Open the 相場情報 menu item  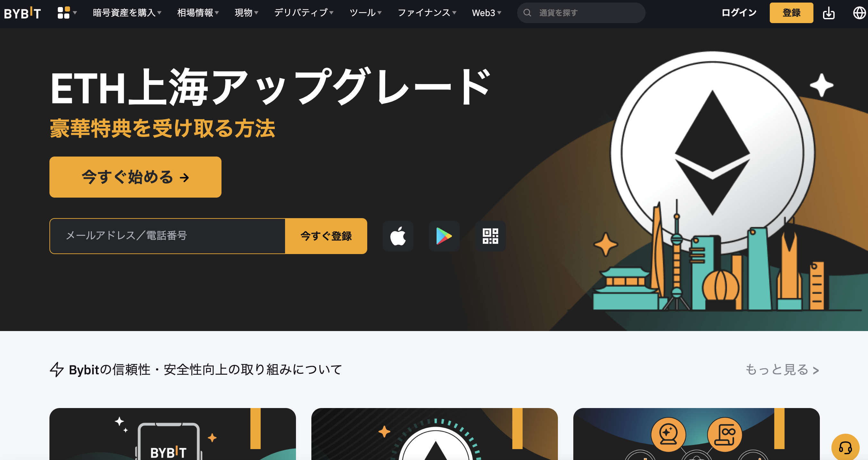point(198,13)
